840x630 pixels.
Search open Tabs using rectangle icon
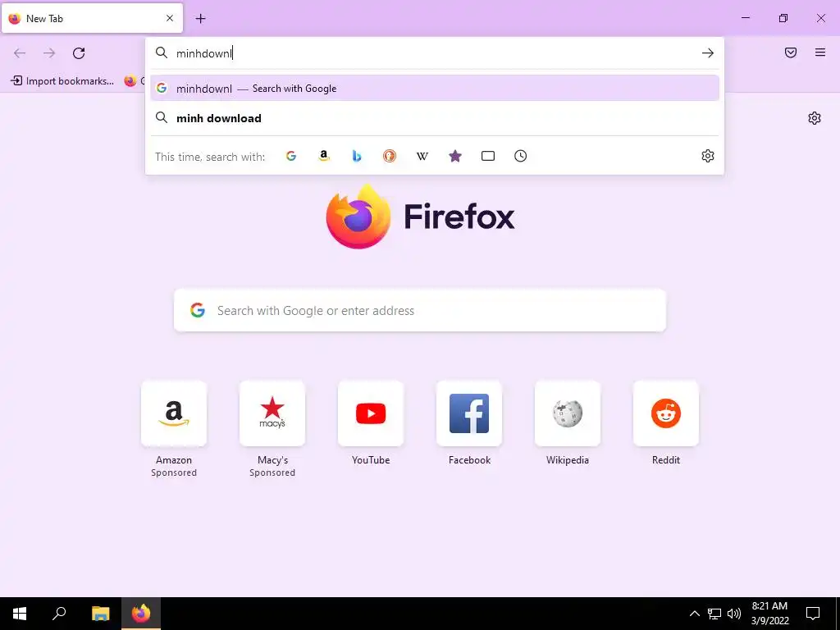487,156
